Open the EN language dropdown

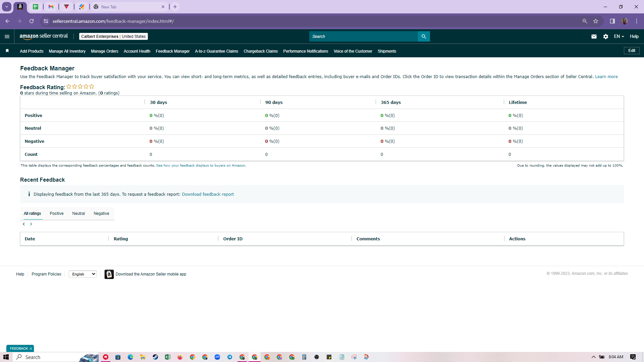[619, 37]
